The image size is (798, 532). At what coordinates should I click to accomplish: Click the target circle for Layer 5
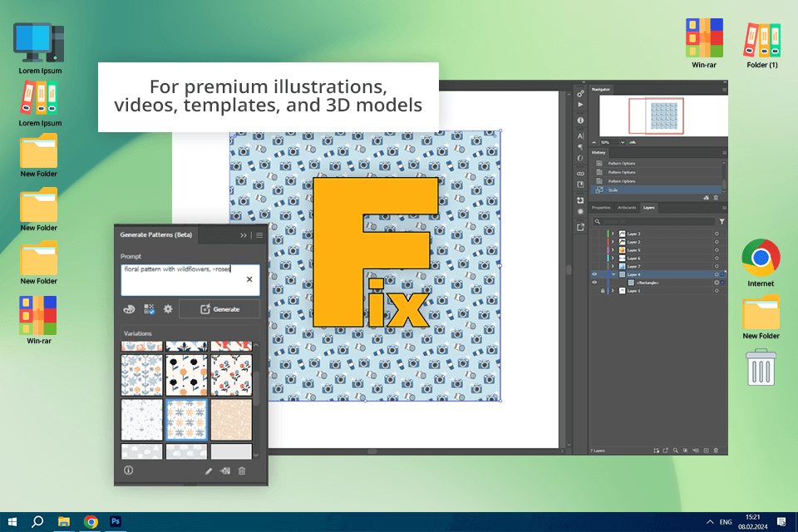click(x=717, y=250)
